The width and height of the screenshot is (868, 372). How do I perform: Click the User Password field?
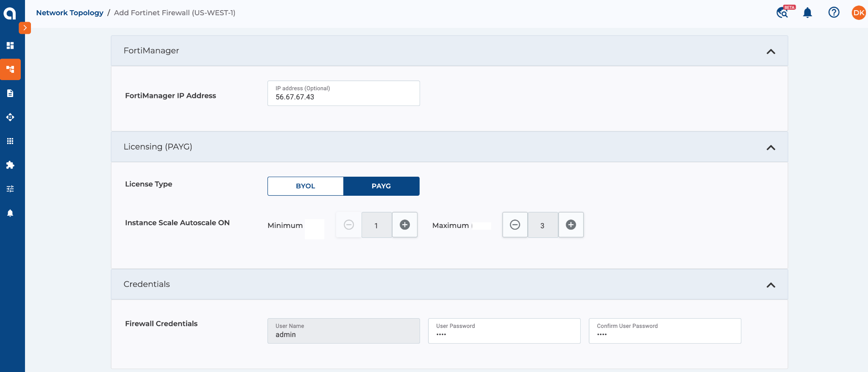coord(504,331)
